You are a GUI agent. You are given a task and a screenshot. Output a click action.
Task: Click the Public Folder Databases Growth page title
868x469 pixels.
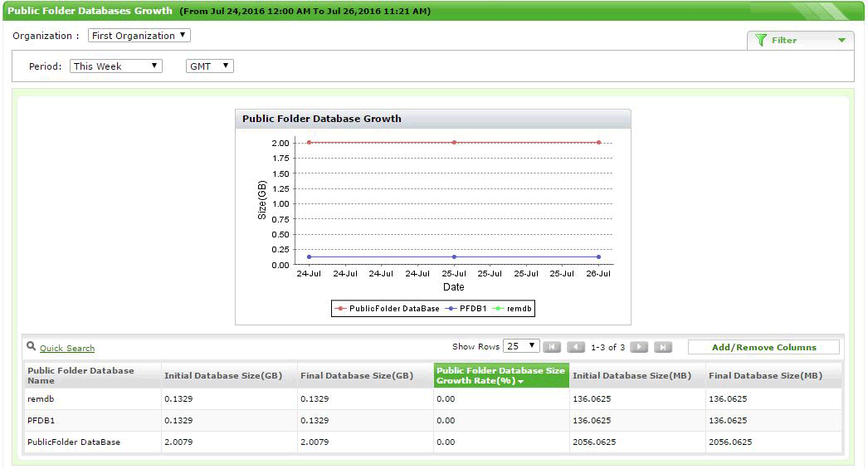click(90, 11)
